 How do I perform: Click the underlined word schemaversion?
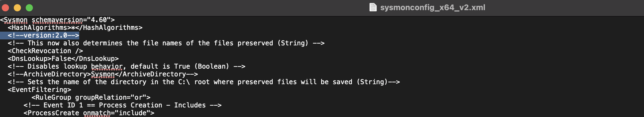57,20
